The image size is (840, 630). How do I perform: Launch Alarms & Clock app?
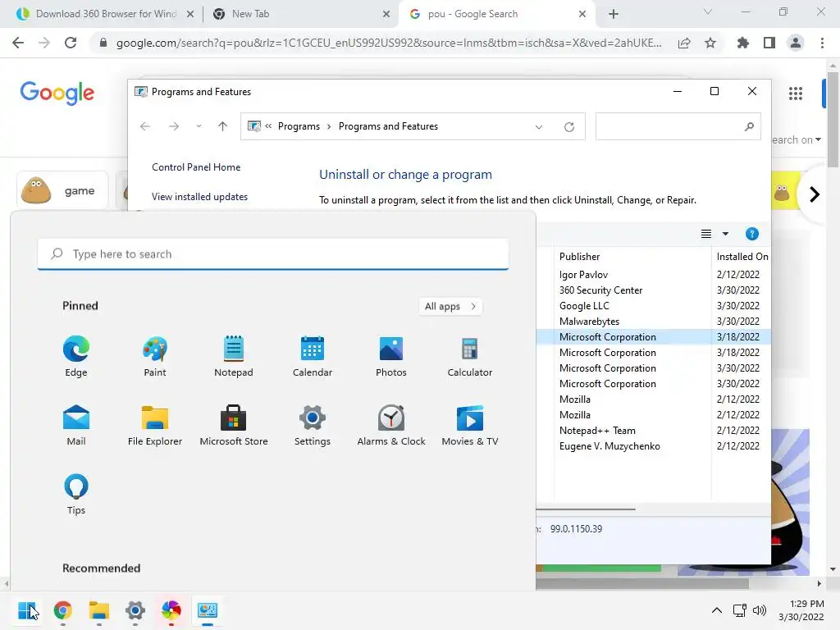[391, 426]
